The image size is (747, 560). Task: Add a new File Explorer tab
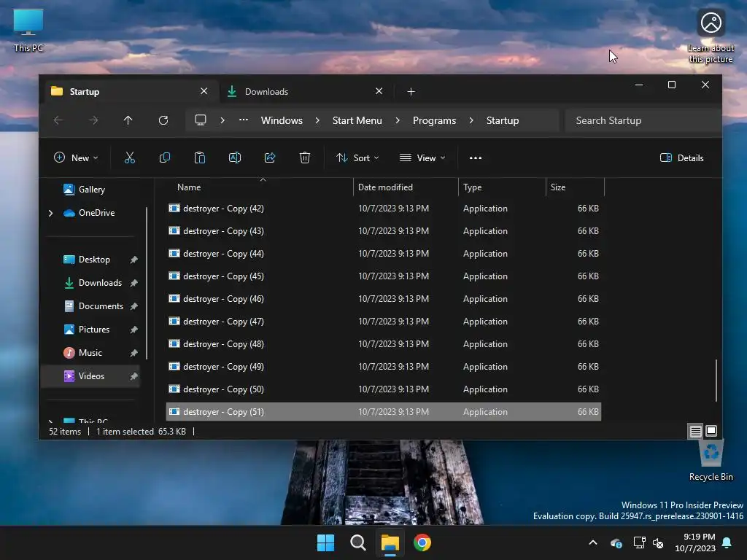[x=411, y=91]
